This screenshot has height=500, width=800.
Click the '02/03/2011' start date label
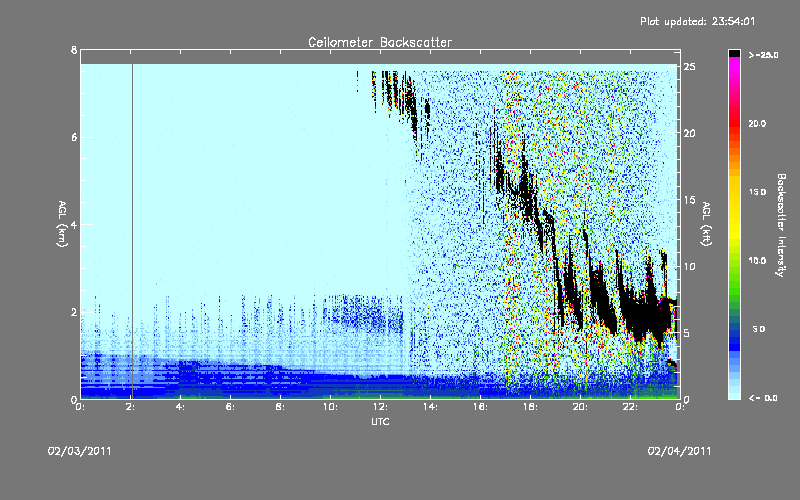coord(80,451)
